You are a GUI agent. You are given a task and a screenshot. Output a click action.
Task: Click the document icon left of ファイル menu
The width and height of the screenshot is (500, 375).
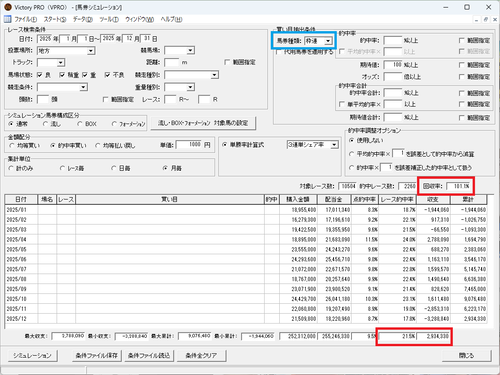[x=8, y=19]
